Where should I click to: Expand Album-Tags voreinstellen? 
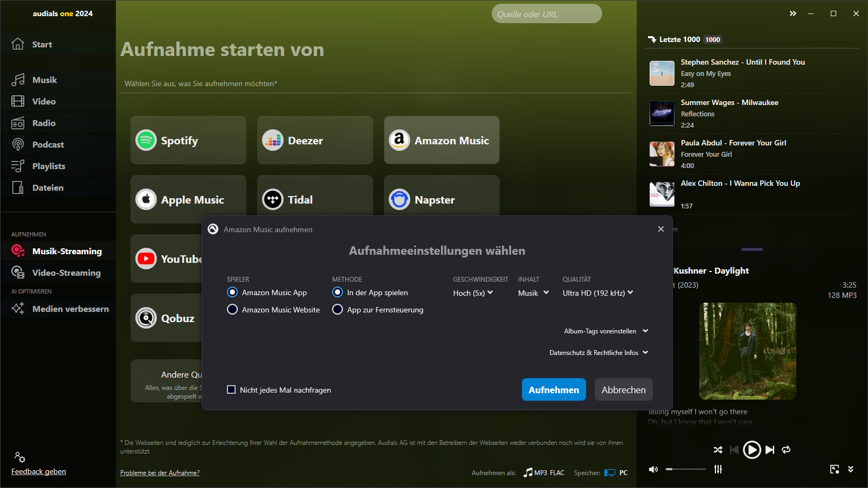click(x=606, y=331)
